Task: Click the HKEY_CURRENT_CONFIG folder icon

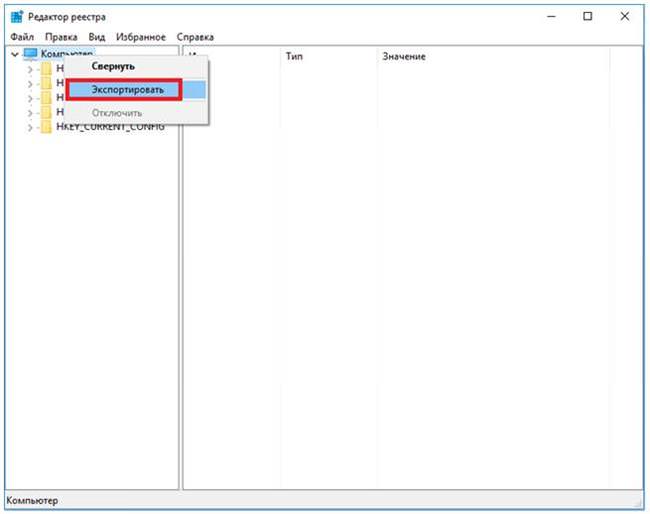Action: pyautogui.click(x=46, y=127)
